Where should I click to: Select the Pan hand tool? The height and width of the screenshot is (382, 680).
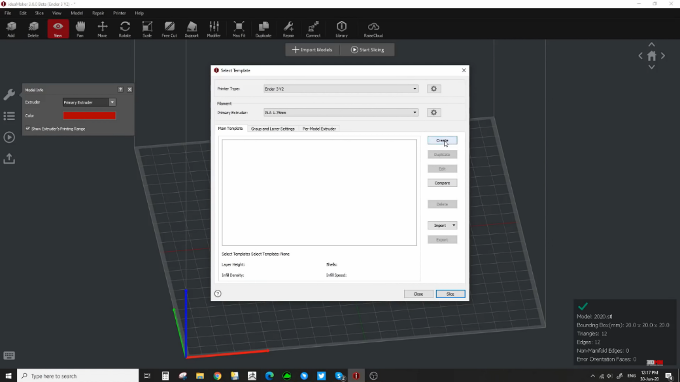tap(80, 29)
